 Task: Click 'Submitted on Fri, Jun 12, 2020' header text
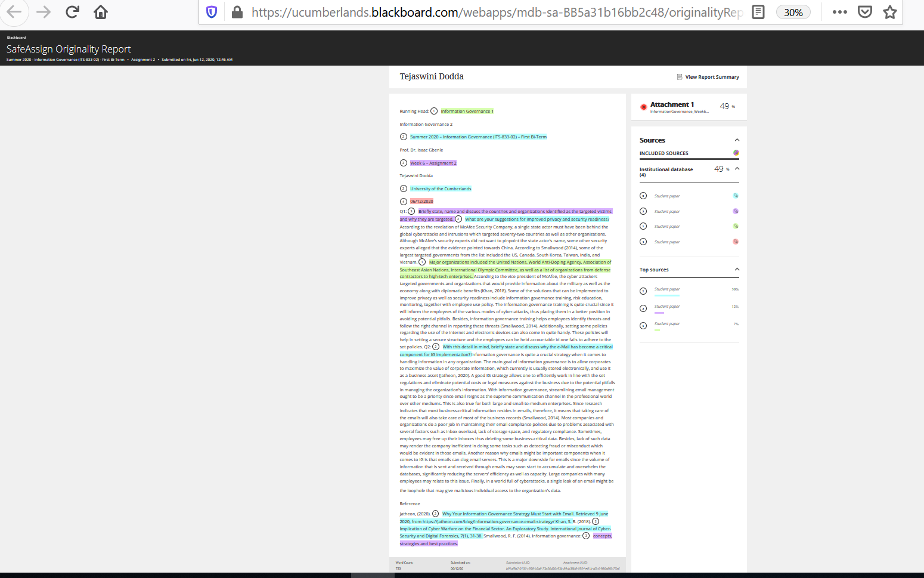coord(197,60)
